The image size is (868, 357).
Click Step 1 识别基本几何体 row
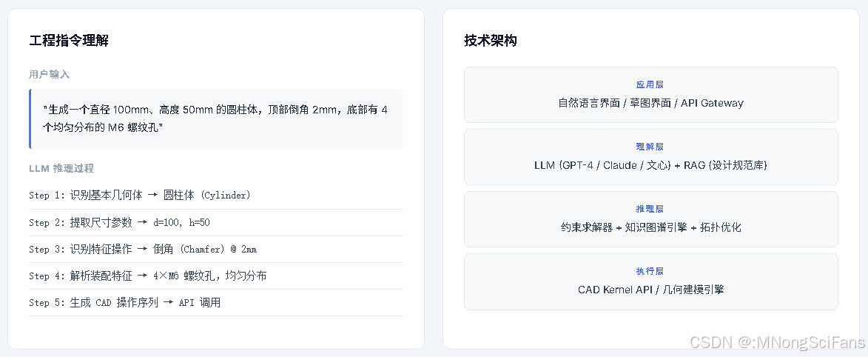click(x=216, y=195)
